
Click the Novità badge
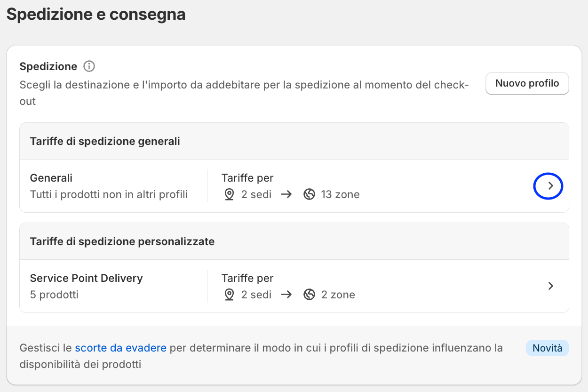point(547,348)
